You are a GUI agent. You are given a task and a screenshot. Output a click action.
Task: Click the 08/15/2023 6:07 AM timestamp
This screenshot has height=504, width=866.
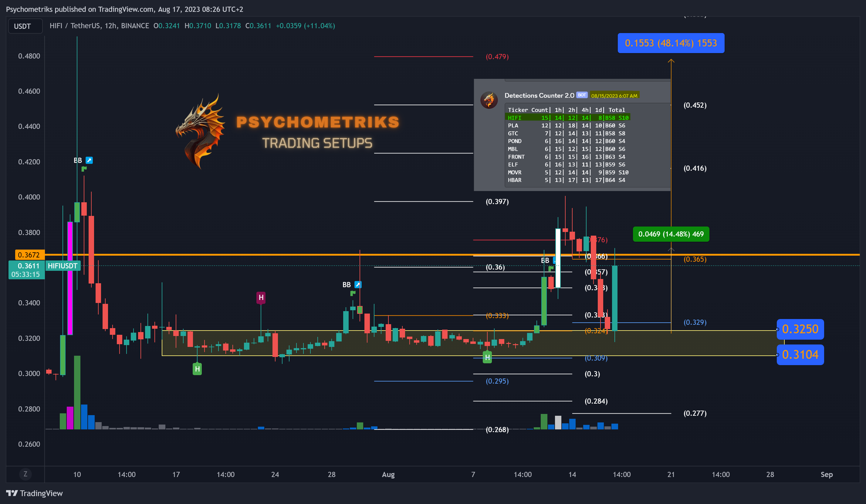[x=614, y=96]
